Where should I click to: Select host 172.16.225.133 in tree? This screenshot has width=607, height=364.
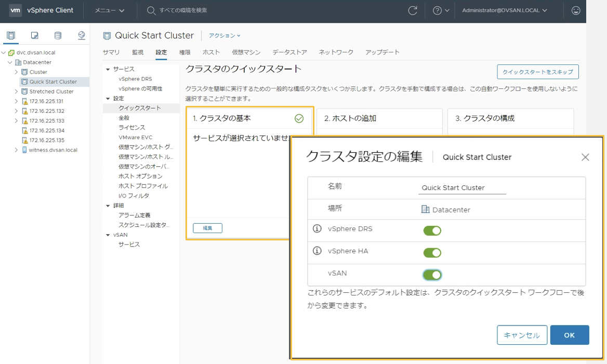click(x=47, y=120)
